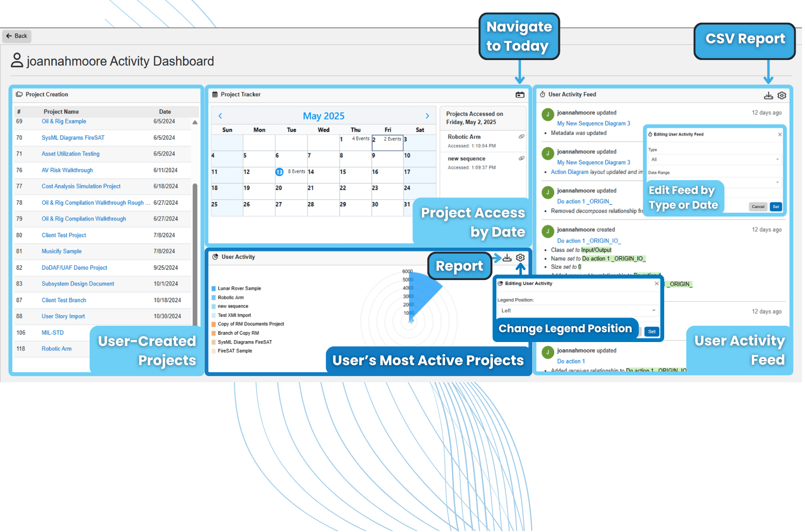Click scroll-up arrow in Project Creation table
This screenshot has height=532, width=805.
pyautogui.click(x=195, y=122)
